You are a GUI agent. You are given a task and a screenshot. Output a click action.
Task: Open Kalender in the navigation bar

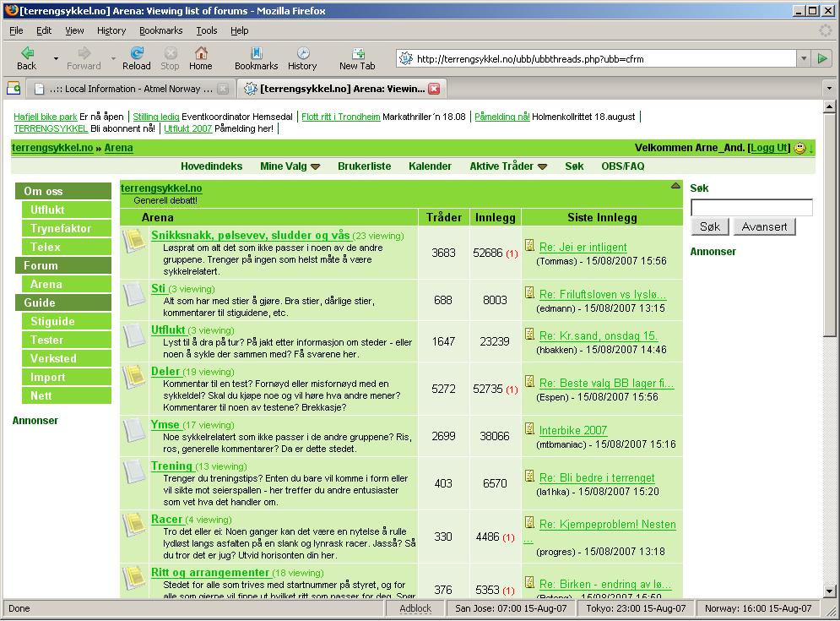click(x=431, y=166)
